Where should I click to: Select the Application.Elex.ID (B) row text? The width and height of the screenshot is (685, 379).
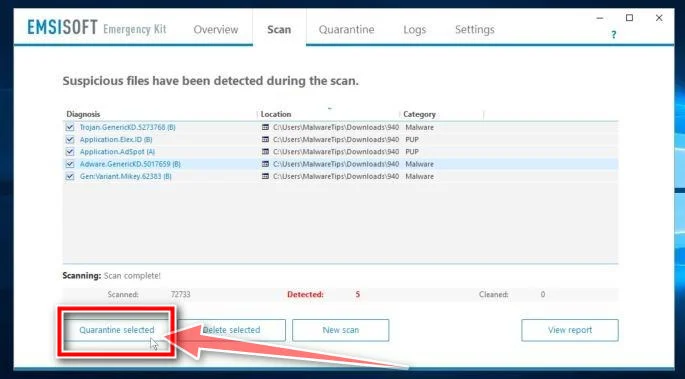coord(116,139)
